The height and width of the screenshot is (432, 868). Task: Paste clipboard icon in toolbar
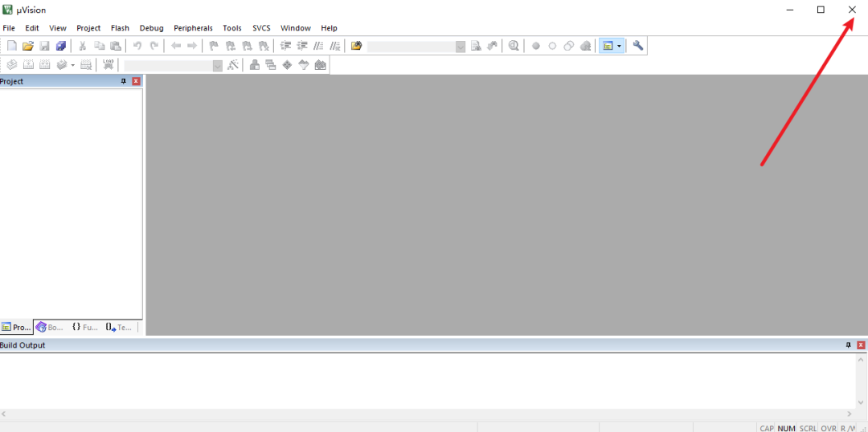(115, 46)
